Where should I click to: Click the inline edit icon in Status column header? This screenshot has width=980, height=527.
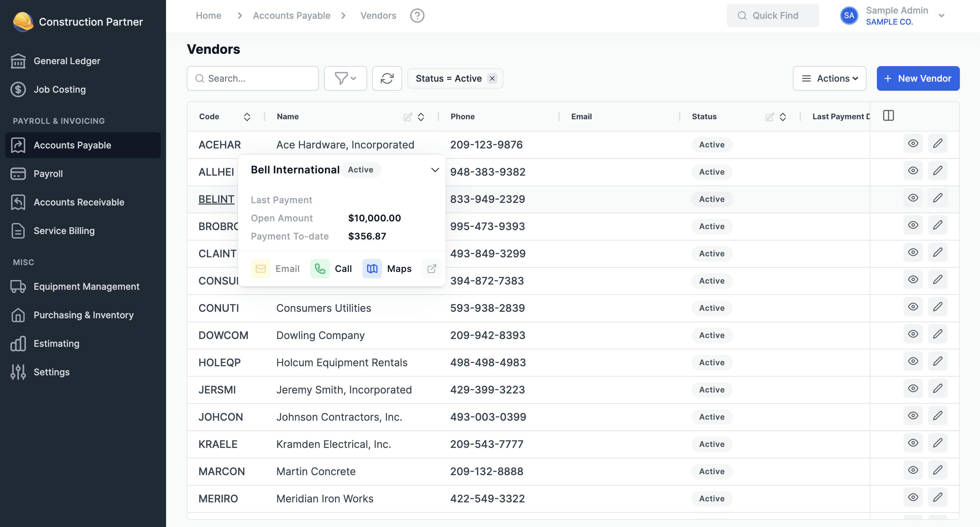point(770,117)
